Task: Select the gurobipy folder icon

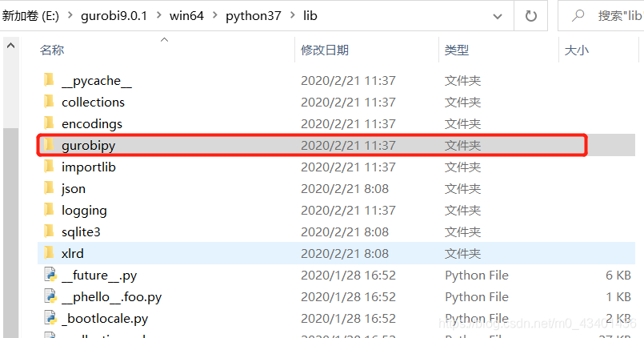Action: [x=49, y=145]
